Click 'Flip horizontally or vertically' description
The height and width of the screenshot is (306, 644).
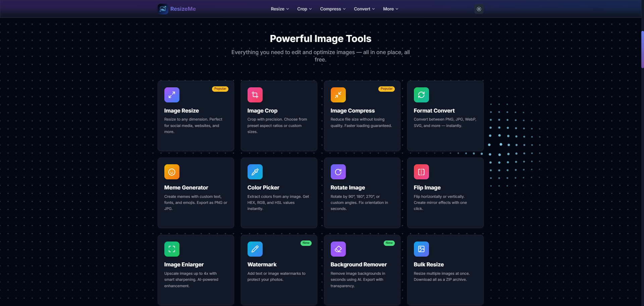[x=440, y=203]
